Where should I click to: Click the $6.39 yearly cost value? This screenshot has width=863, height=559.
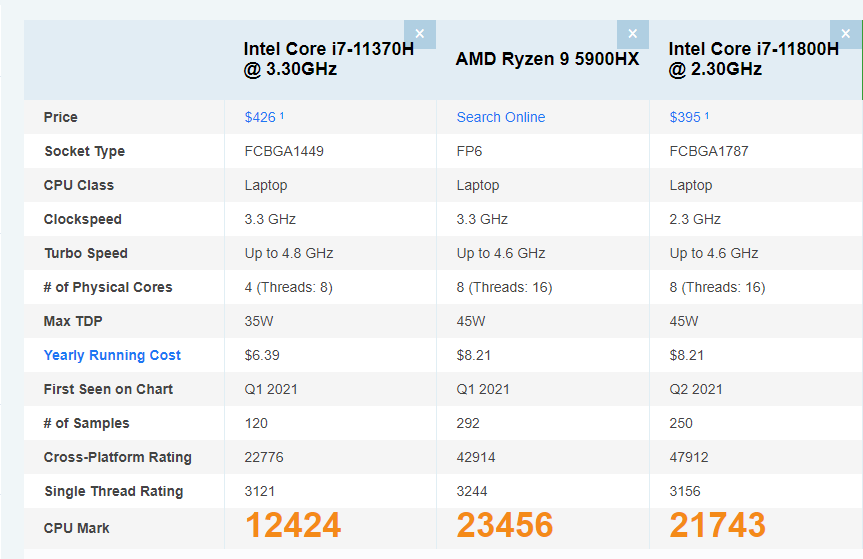click(x=262, y=355)
